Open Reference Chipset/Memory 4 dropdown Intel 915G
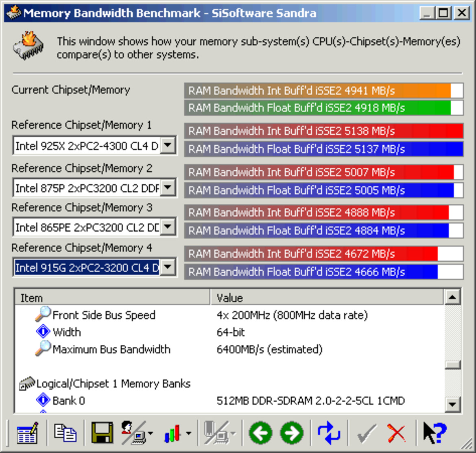 (95, 267)
